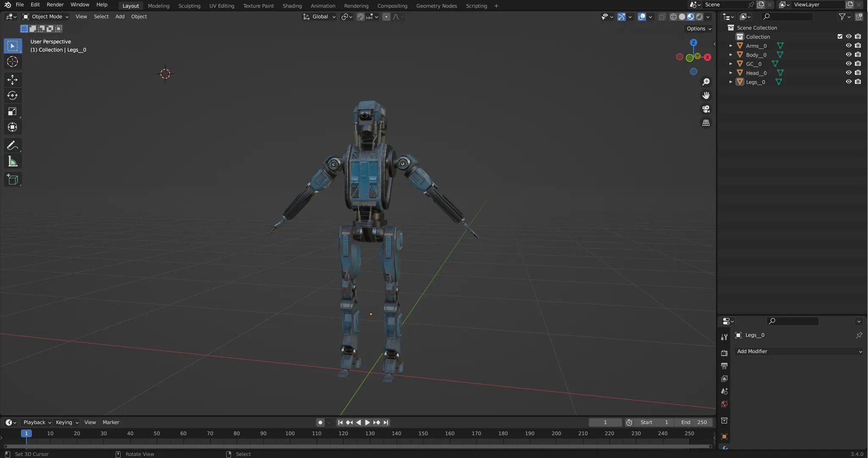Click frame 100 on the timeline

pos(290,433)
